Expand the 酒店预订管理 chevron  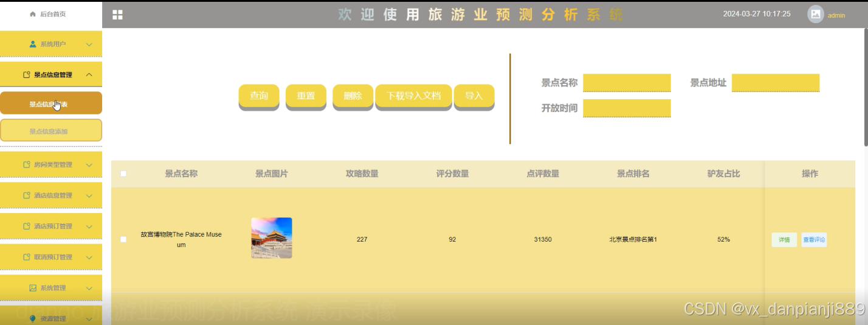click(89, 226)
